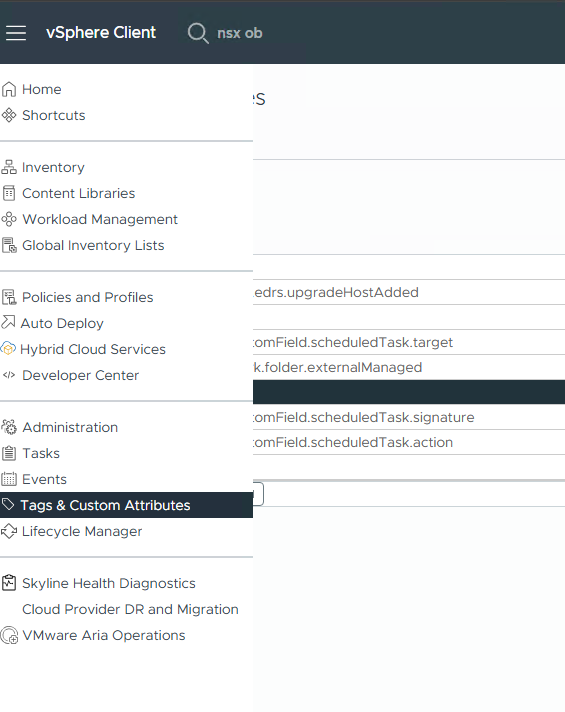Open the Skyline Health Diagnostics icon
565x712 pixels.
[9, 583]
